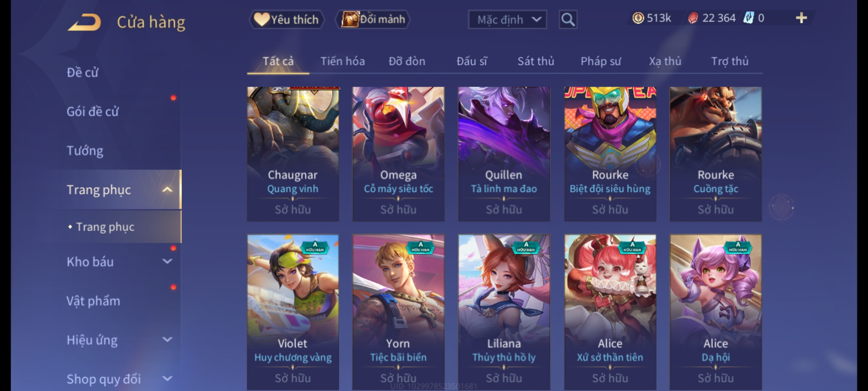Expand Shop quy đổi section
The image size is (868, 391).
[x=167, y=379]
